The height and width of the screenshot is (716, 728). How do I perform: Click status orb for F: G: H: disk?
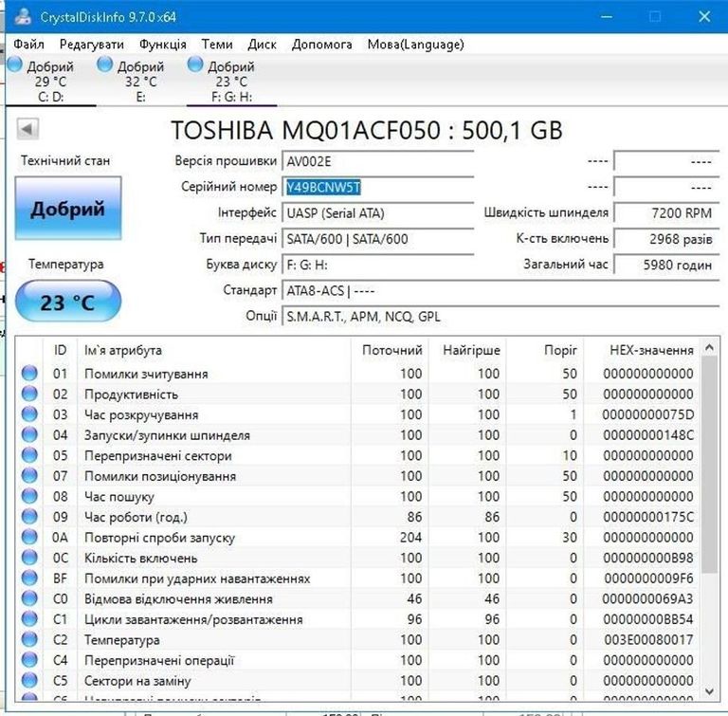click(x=195, y=64)
